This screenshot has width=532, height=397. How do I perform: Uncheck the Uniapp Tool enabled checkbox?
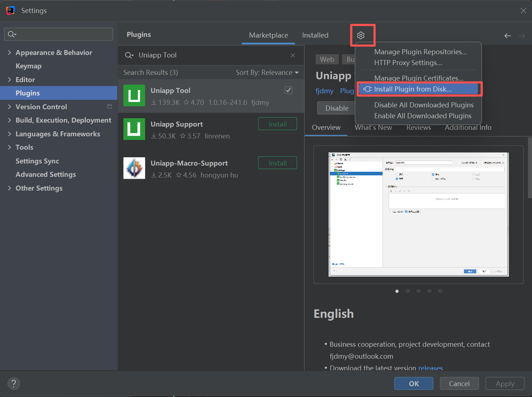(x=288, y=90)
